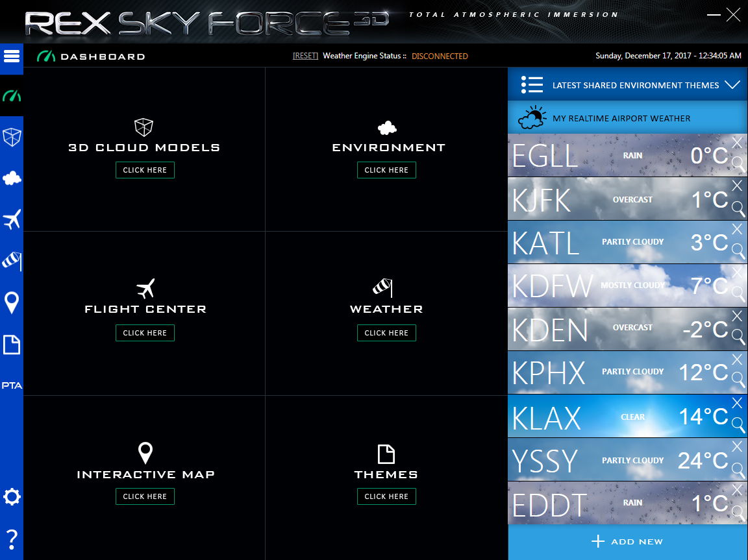Open KPHX weather magnifier icon
This screenshot has height=560, width=748.
tap(738, 380)
